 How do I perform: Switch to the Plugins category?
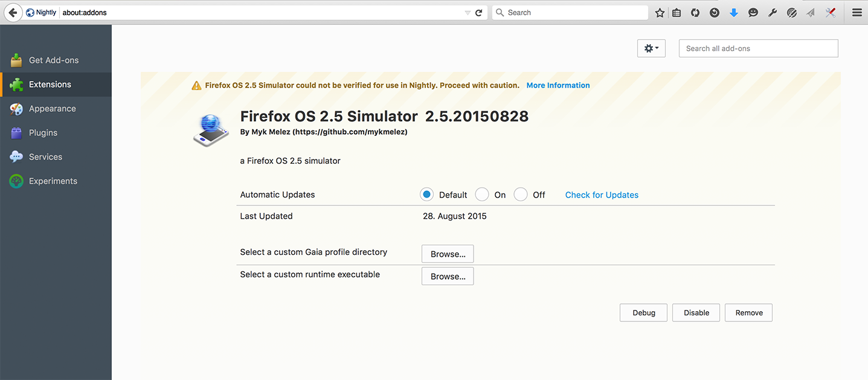coord(43,133)
